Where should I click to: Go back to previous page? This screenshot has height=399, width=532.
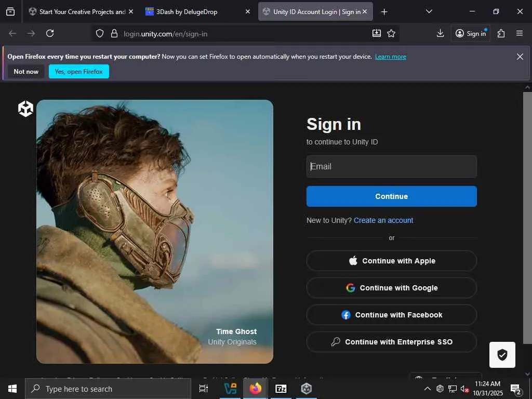(x=12, y=33)
